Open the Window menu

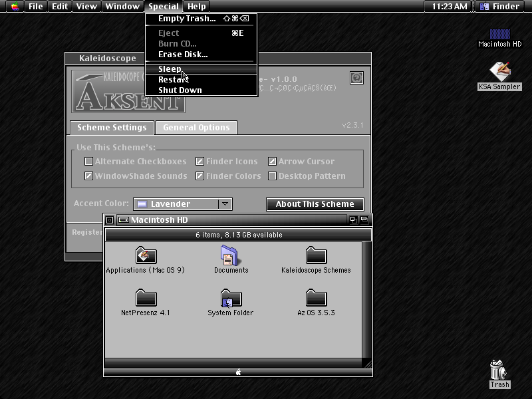click(x=122, y=6)
